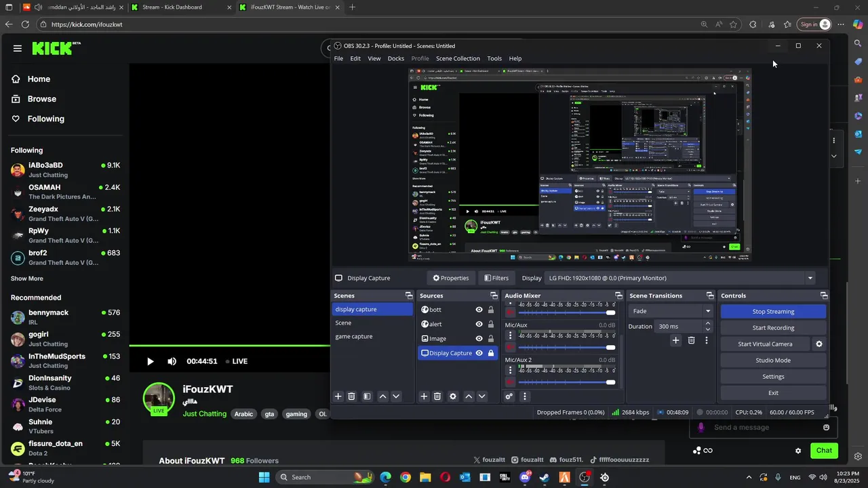This screenshot has height=488, width=868.
Task: Open Audio Mixer bottom three-dot menu
Action: click(x=524, y=396)
